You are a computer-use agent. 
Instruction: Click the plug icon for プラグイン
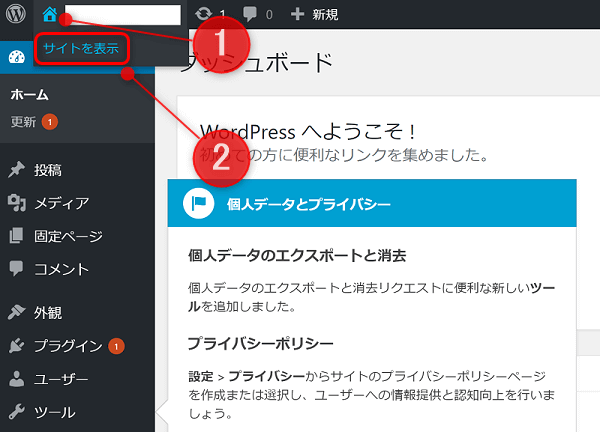tap(16, 346)
